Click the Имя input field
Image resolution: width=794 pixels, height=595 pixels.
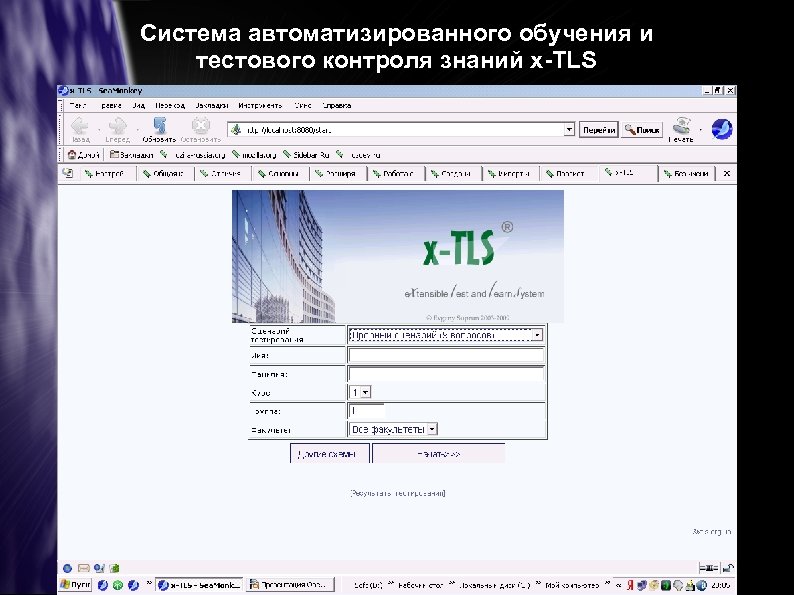click(x=446, y=355)
